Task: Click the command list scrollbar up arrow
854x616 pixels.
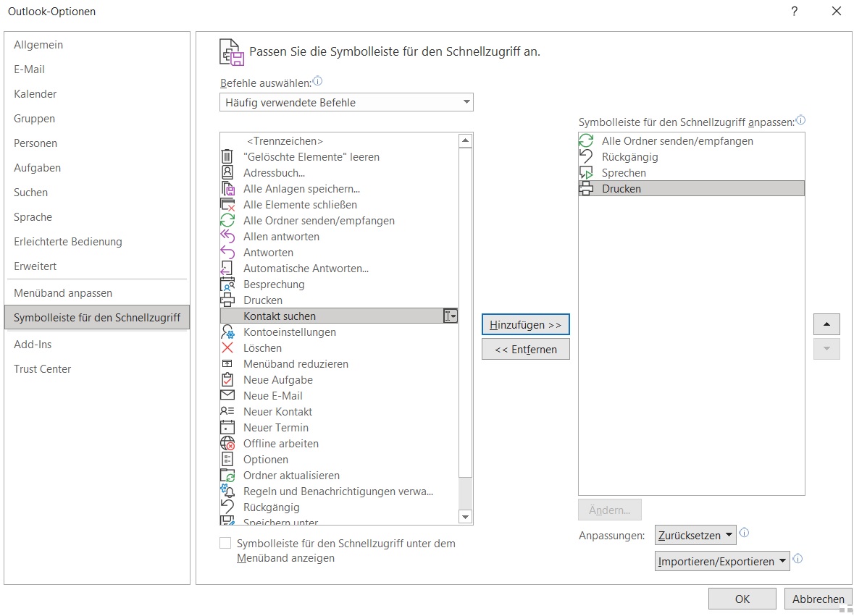Action: [x=465, y=141]
